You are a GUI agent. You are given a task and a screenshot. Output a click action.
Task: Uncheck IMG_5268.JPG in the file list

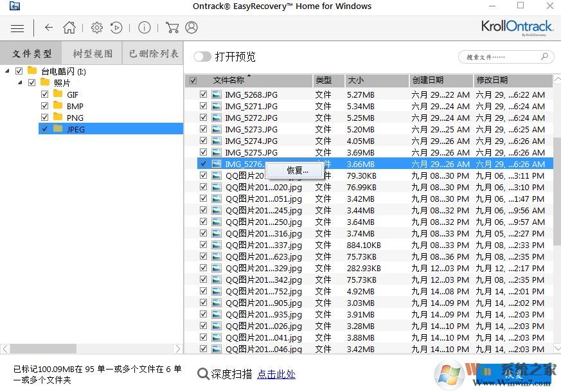pos(203,94)
